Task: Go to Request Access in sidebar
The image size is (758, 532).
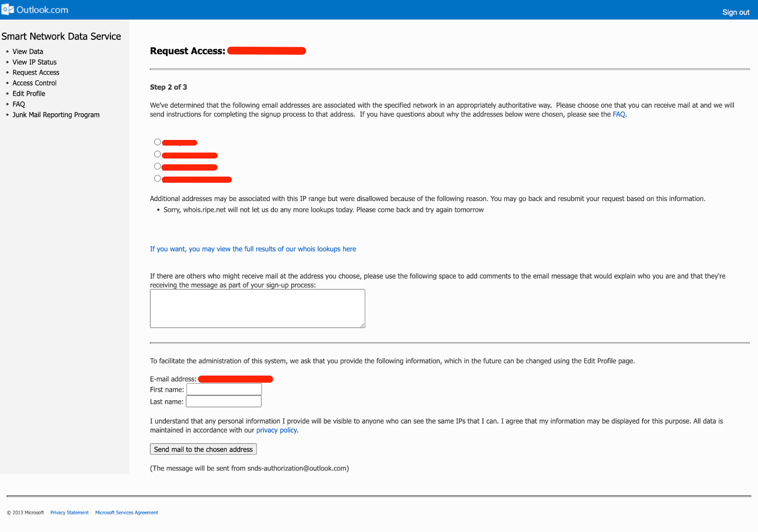Action: [36, 72]
